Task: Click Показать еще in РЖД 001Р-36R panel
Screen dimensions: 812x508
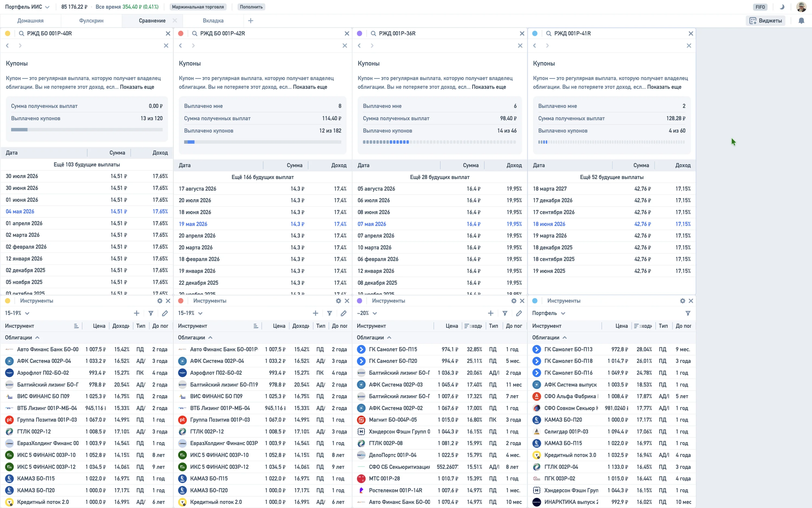Action: (489, 87)
